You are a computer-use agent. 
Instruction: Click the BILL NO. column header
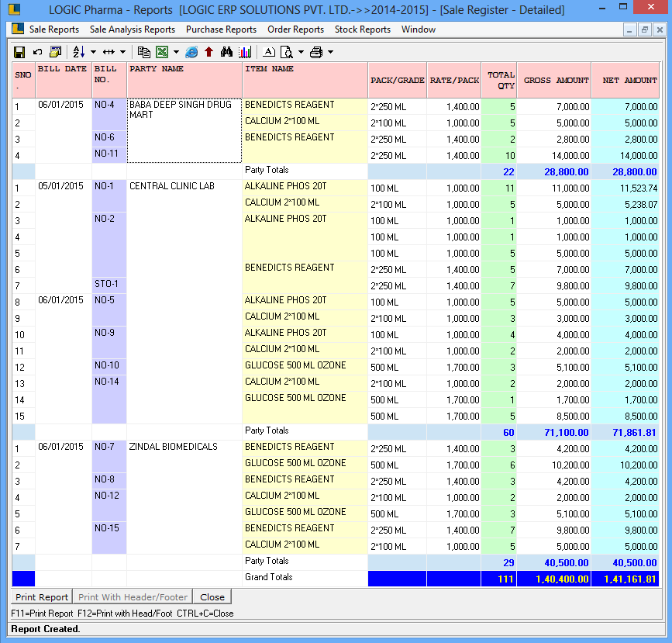tap(109, 80)
